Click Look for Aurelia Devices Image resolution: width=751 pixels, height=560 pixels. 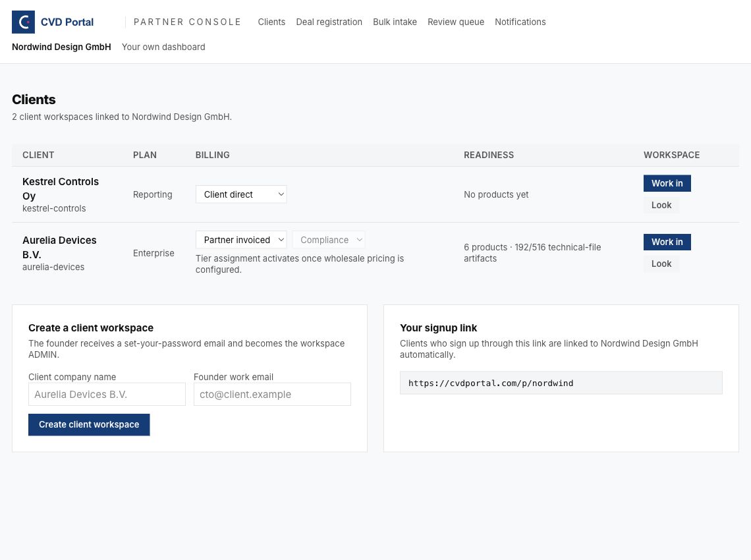click(x=661, y=264)
